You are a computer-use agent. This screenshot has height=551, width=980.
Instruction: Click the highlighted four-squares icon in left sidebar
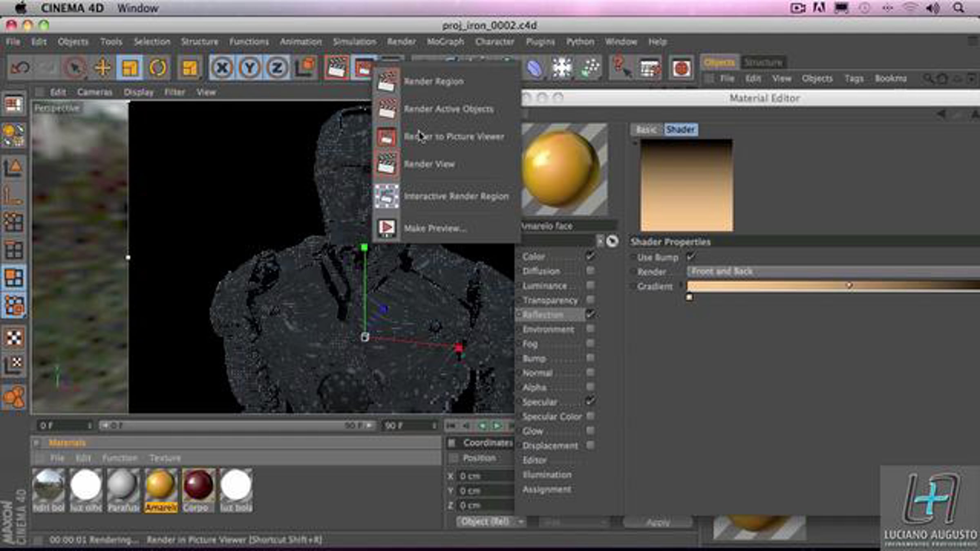tap(14, 278)
